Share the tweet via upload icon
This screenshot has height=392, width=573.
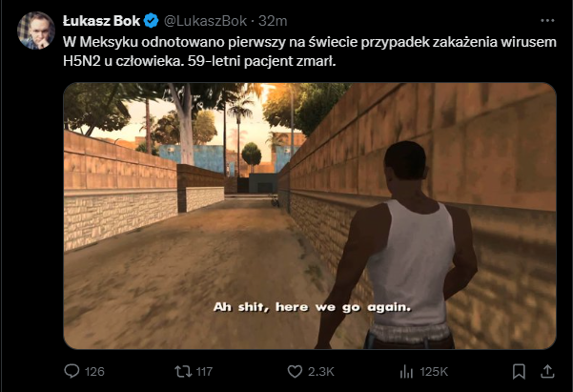(x=547, y=372)
